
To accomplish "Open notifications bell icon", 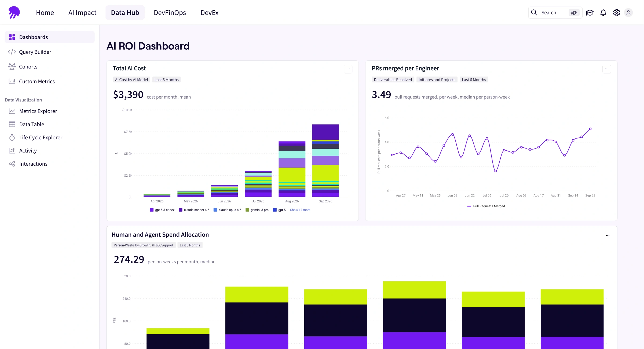I will click(x=603, y=13).
